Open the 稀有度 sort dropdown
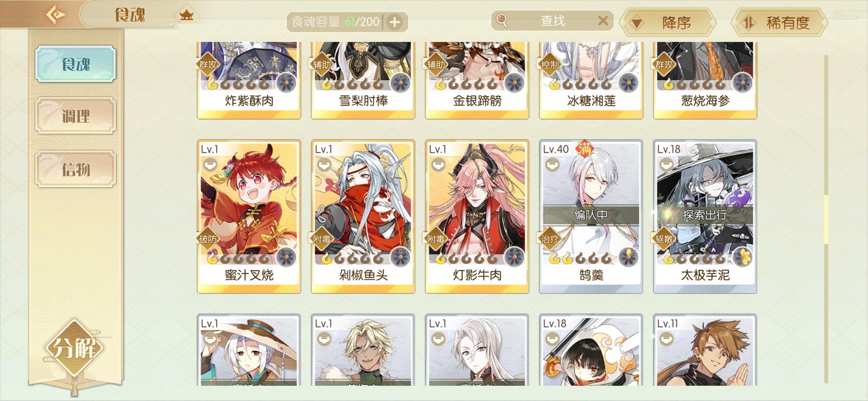The width and height of the screenshot is (868, 401). pos(780,23)
